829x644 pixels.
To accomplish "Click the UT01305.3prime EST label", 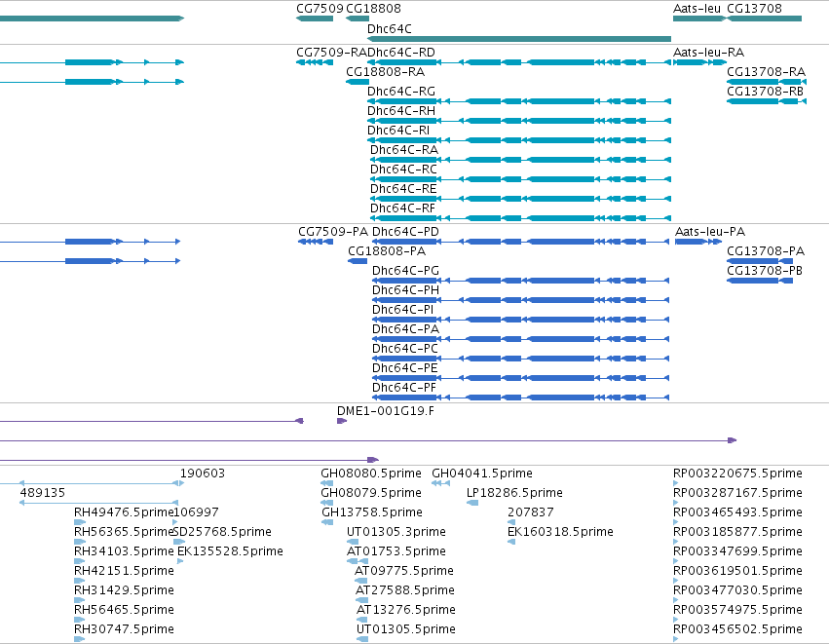I will pos(396,532).
